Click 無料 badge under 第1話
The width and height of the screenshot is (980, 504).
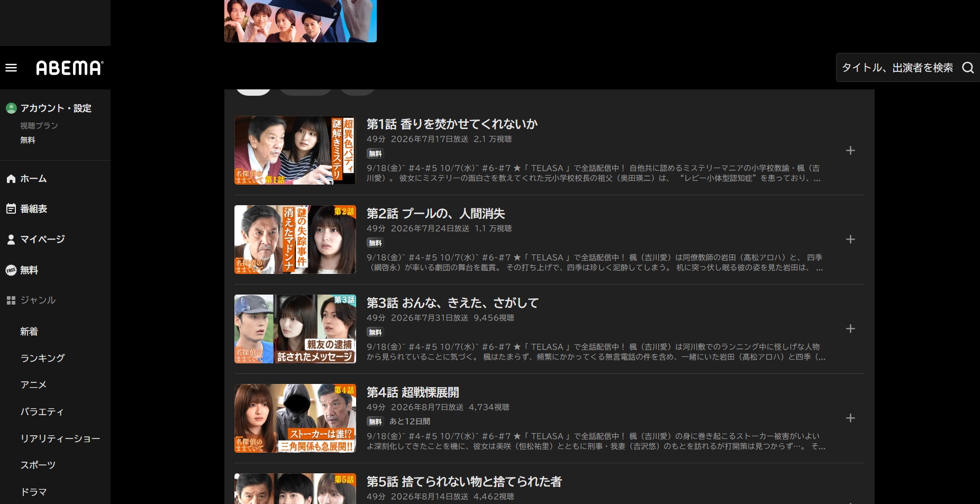pyautogui.click(x=375, y=153)
